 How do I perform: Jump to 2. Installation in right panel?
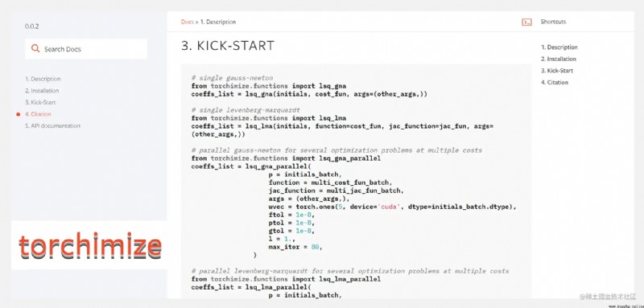click(x=559, y=59)
